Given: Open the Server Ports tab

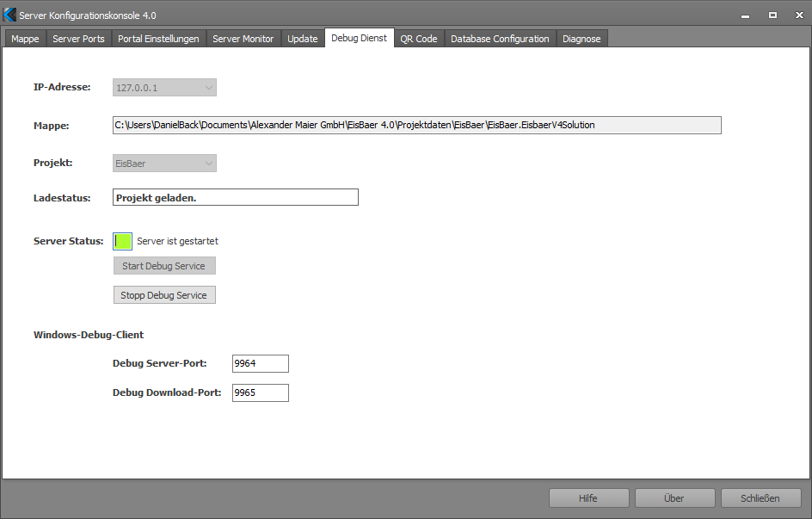Looking at the screenshot, I should pos(78,39).
